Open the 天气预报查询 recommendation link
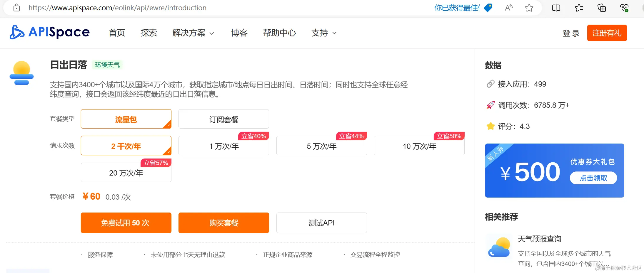The width and height of the screenshot is (644, 273). click(x=540, y=239)
